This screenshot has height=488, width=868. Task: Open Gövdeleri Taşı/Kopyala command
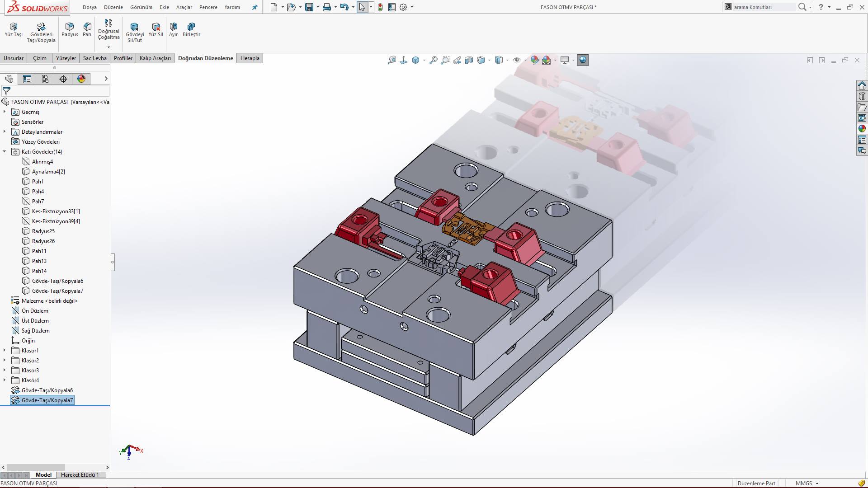click(41, 33)
